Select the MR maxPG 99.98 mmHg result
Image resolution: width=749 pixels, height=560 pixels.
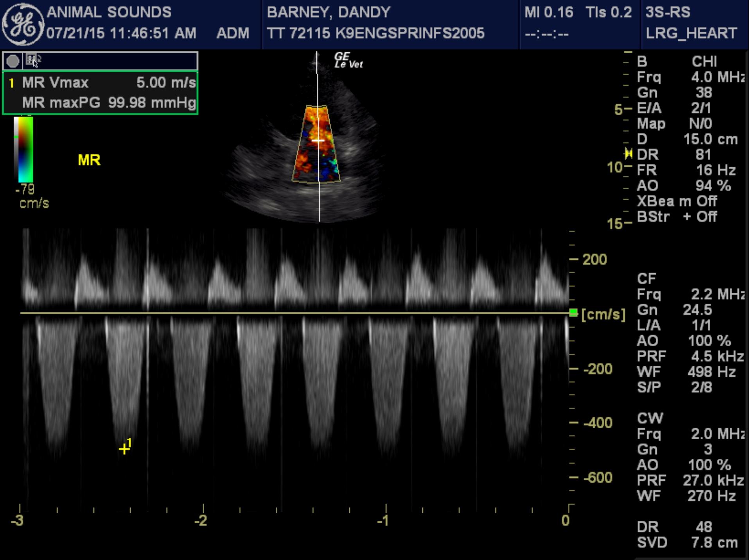pos(108,103)
